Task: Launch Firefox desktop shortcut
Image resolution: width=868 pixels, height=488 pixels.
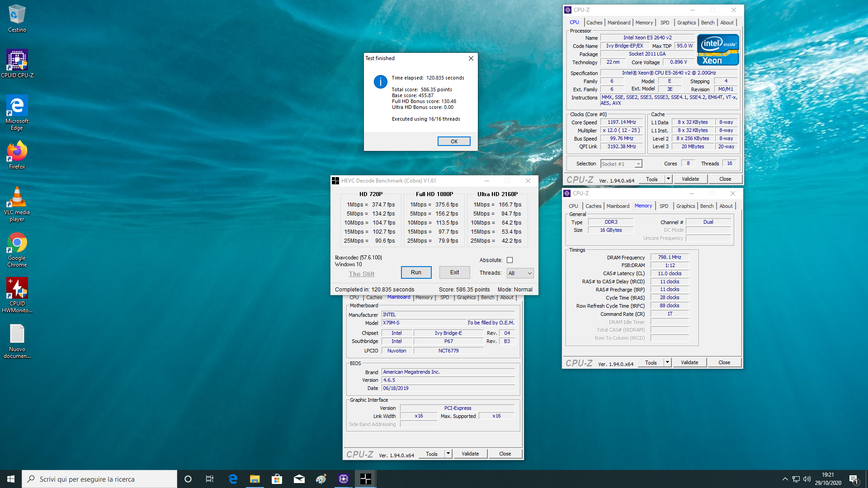Action: click(17, 155)
